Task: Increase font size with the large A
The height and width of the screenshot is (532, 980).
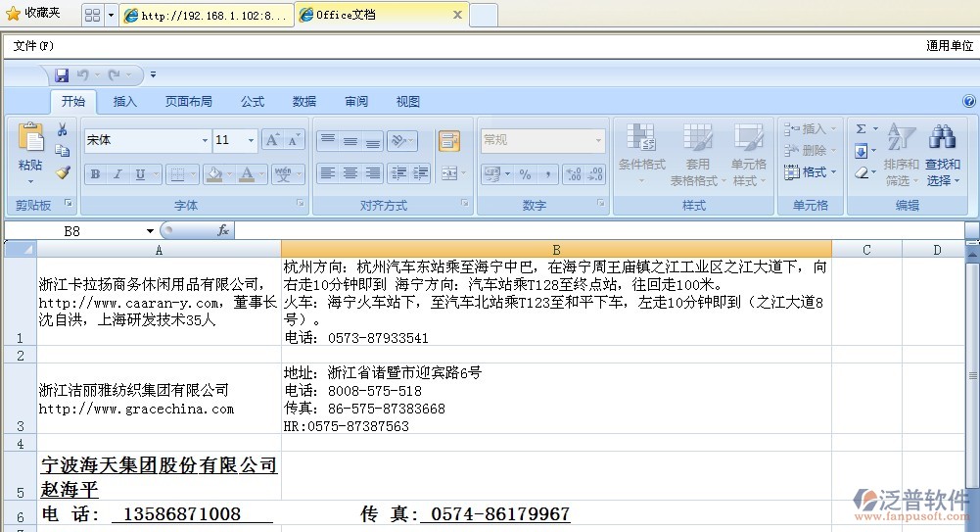Action: tap(272, 140)
